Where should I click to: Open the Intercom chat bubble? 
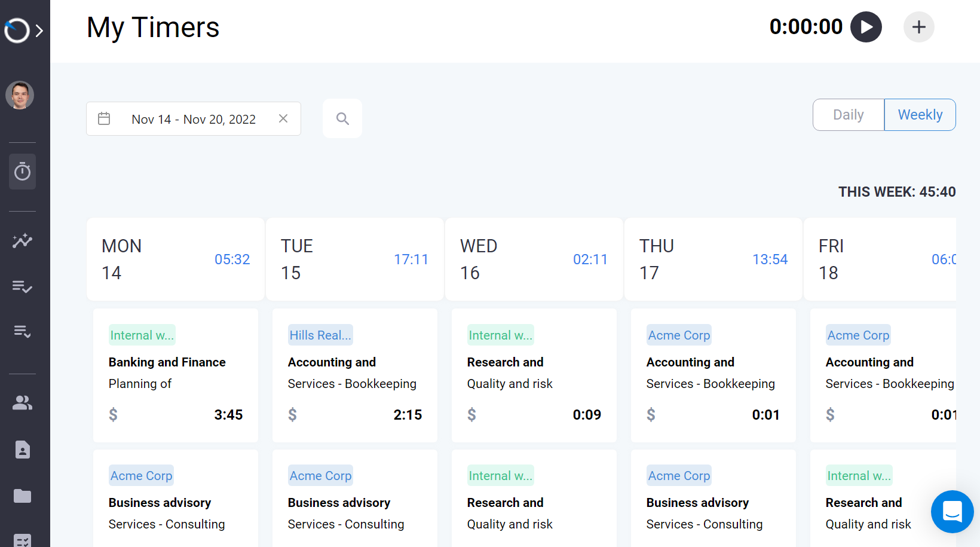pyautogui.click(x=952, y=512)
